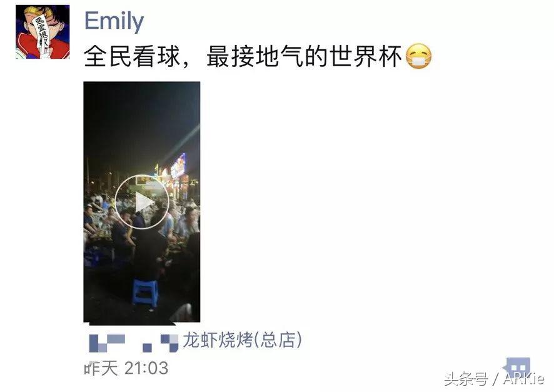This screenshot has height=392, width=554.
Task: Tap the 昨天 21:03 timestamp
Action: click(126, 369)
